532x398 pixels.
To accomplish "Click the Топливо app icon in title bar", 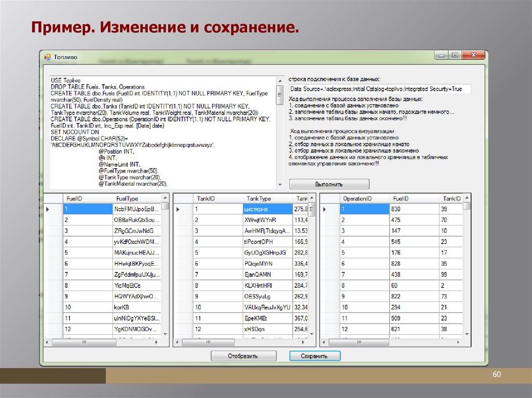I will pos(47,57).
